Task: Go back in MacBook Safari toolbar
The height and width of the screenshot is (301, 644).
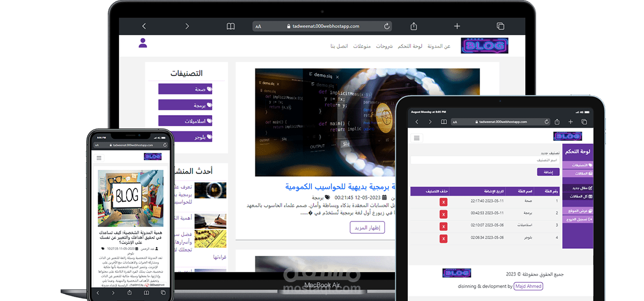Action: (x=144, y=26)
